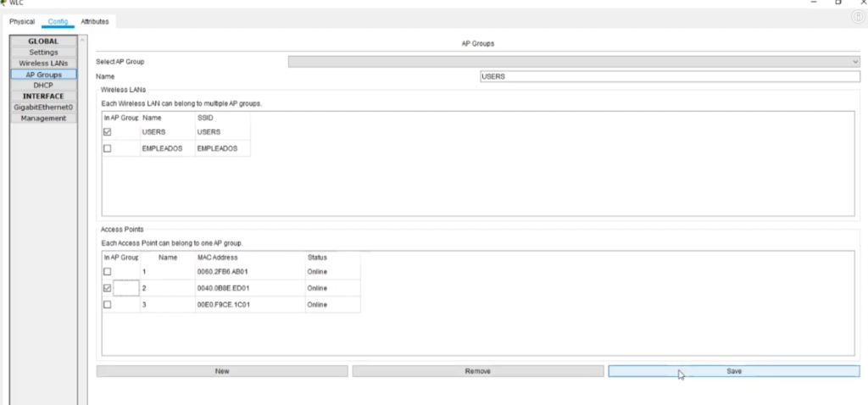The image size is (868, 405).
Task: Uncheck the USERS wireless LAN checkbox
Action: point(108,132)
